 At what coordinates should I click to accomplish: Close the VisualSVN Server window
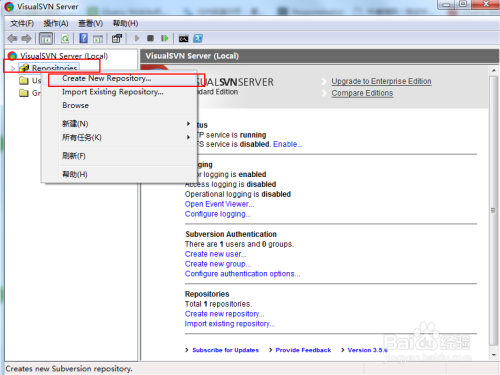click(x=486, y=4)
